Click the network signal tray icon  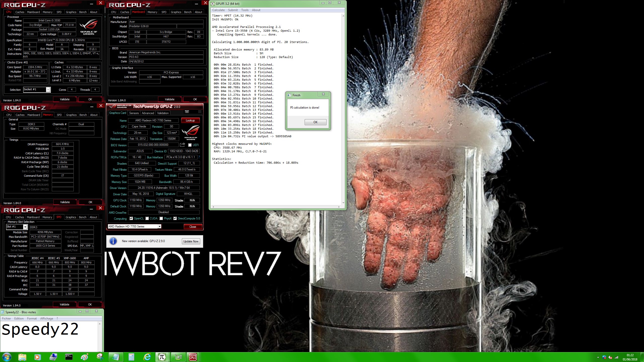616,357
